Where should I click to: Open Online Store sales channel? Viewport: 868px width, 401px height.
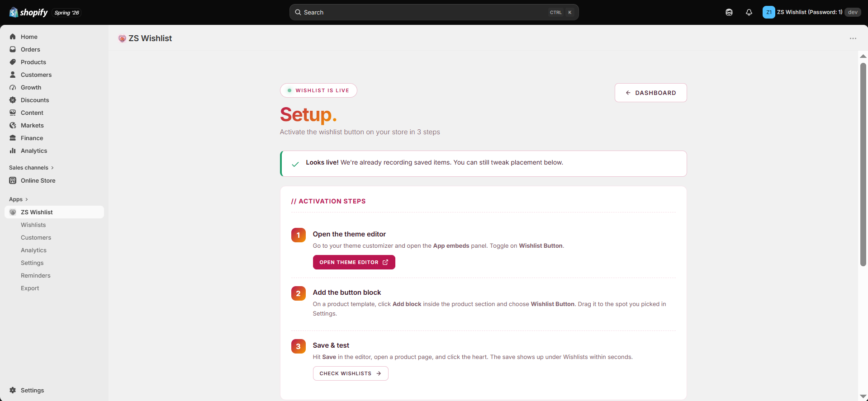[54, 180]
